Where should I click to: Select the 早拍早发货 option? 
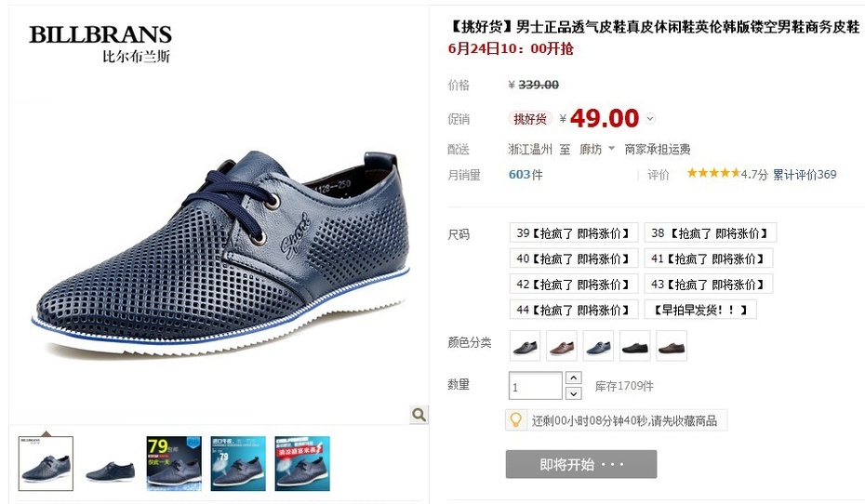point(700,310)
